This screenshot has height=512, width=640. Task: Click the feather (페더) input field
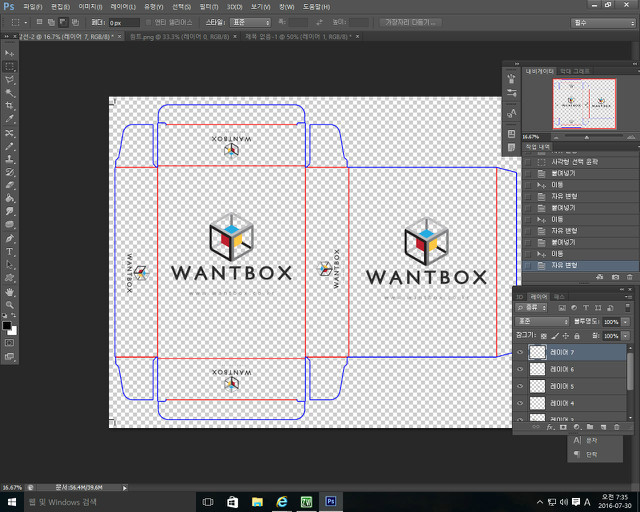click(124, 23)
